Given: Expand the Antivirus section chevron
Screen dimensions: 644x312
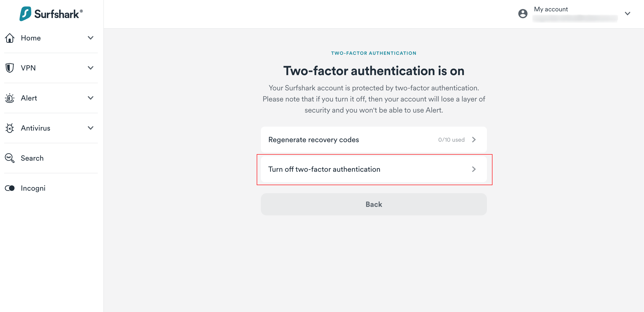Looking at the screenshot, I should 91,128.
